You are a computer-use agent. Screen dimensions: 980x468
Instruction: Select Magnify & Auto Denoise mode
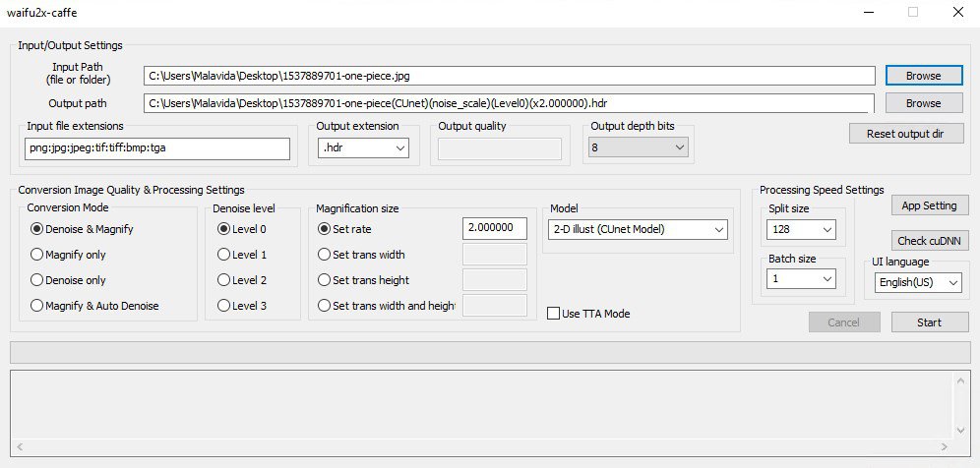[x=38, y=306]
